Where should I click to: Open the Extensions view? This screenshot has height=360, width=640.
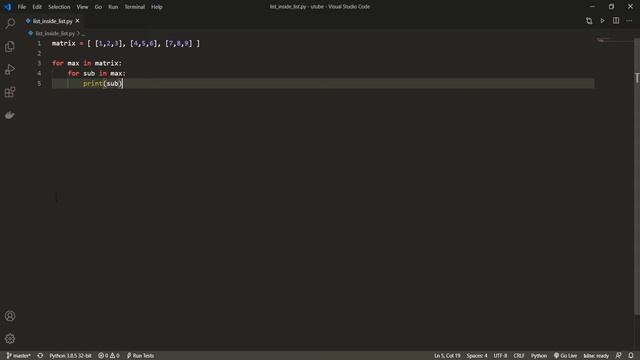pos(10,92)
